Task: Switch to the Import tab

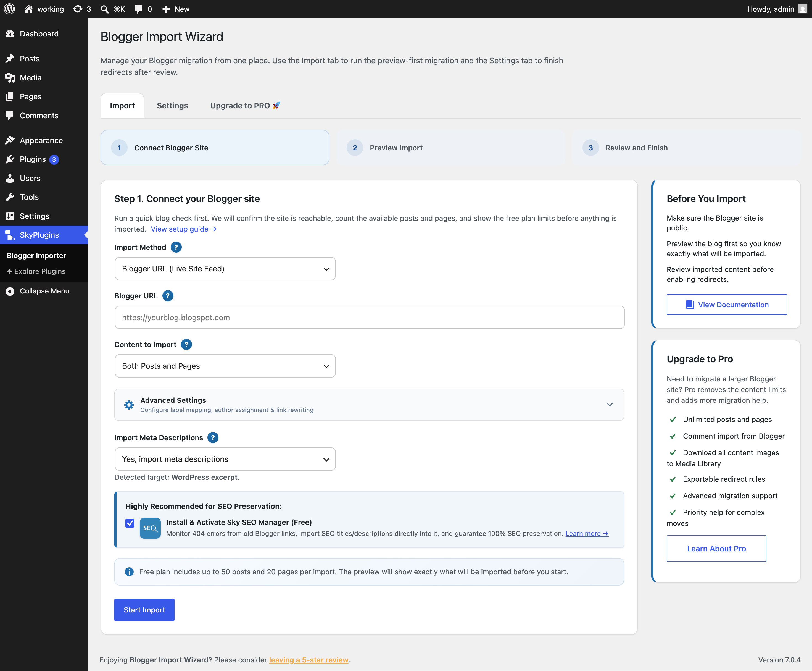Action: point(122,106)
